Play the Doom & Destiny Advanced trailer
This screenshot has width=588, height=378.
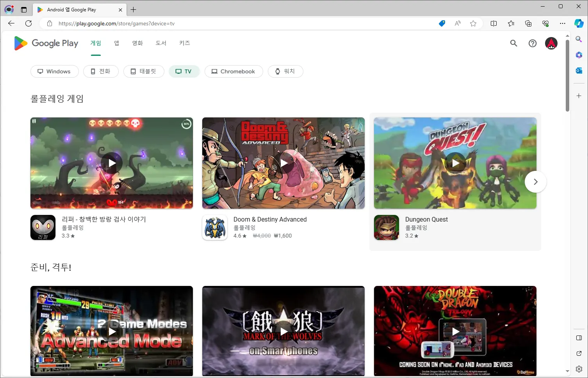283,163
